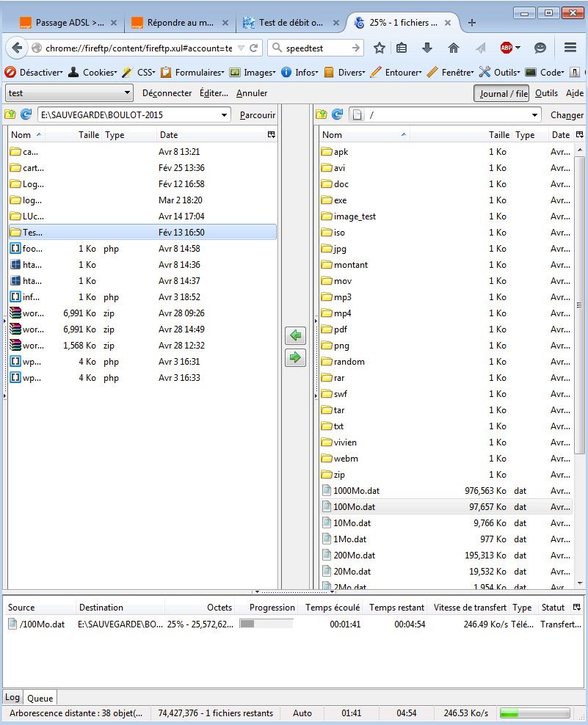Open the Firefox hamburger menu
Image resolution: width=588 pixels, height=725 pixels.
(x=570, y=47)
